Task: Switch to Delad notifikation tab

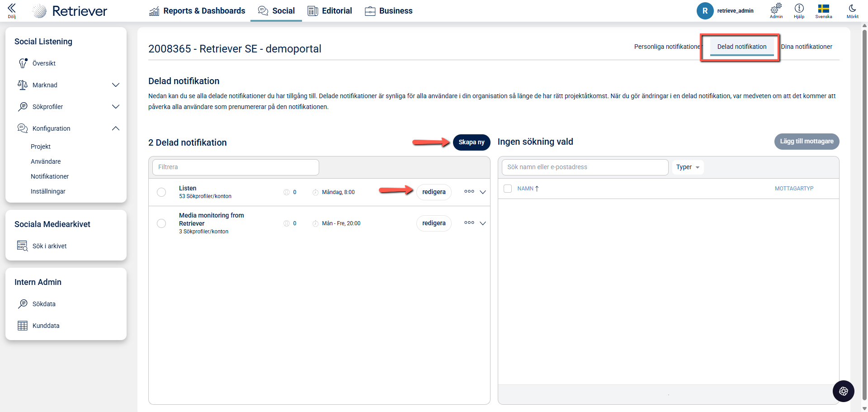Action: [x=742, y=47]
